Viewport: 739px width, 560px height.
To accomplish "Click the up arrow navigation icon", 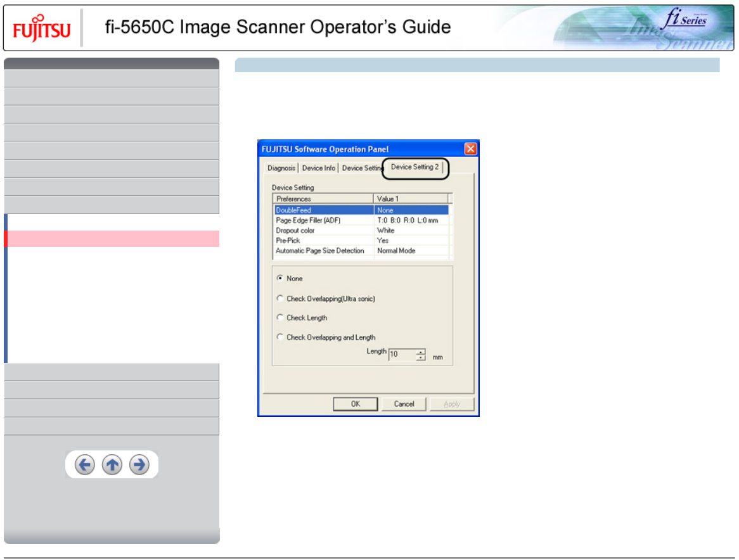I will point(112,465).
